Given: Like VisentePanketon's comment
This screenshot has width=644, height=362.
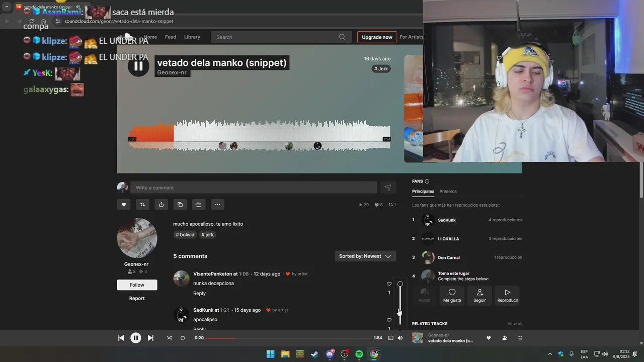Looking at the screenshot, I should [389, 284].
